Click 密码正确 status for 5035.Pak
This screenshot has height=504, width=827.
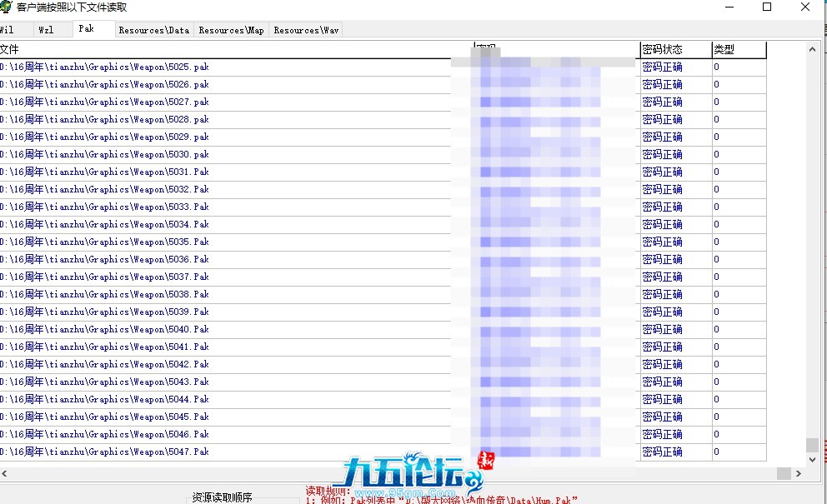pyautogui.click(x=663, y=242)
